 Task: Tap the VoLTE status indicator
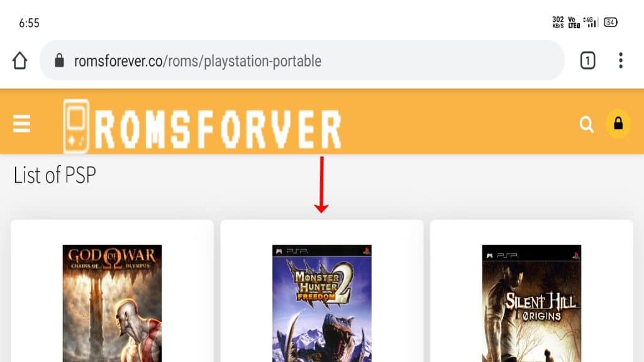[x=574, y=22]
